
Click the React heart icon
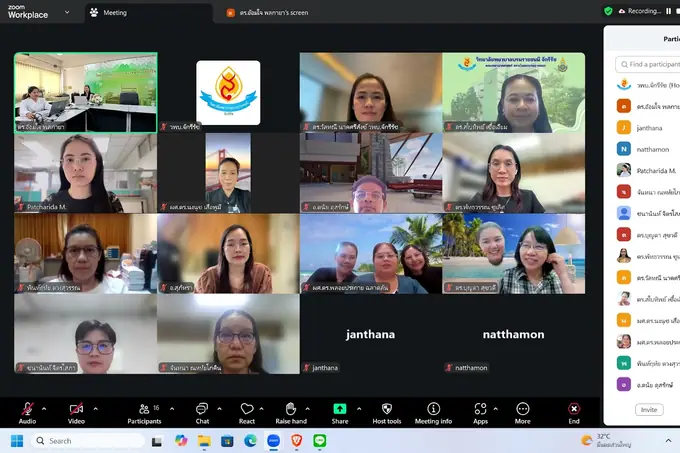tap(247, 409)
